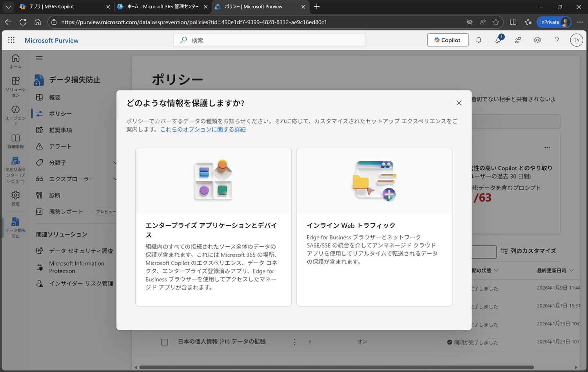Open the browser favorites list
The width and height of the screenshot is (588, 372).
click(x=528, y=22)
